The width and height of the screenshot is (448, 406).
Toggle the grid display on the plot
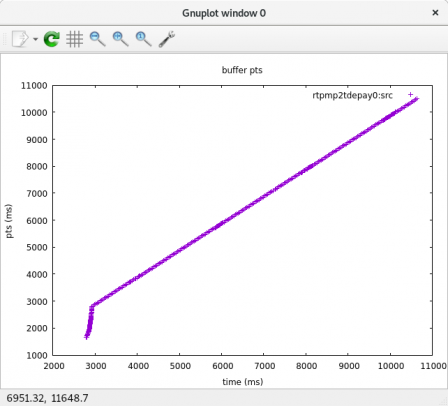74,39
